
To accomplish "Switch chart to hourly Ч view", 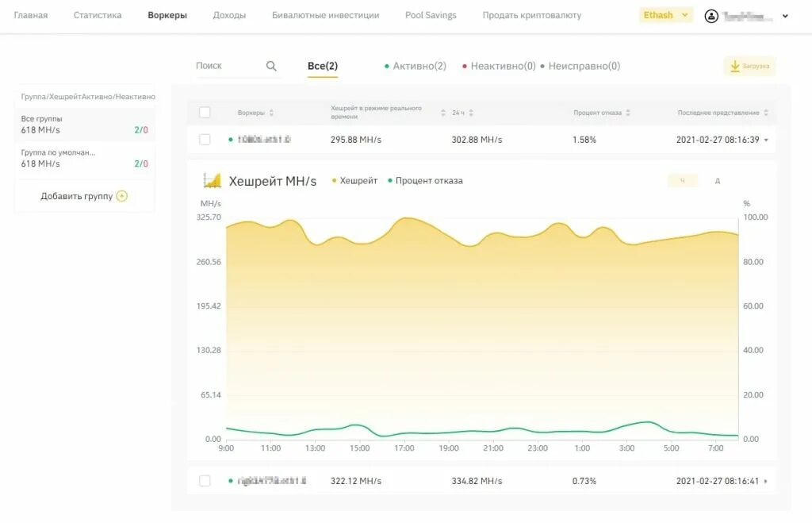I will pos(683,180).
